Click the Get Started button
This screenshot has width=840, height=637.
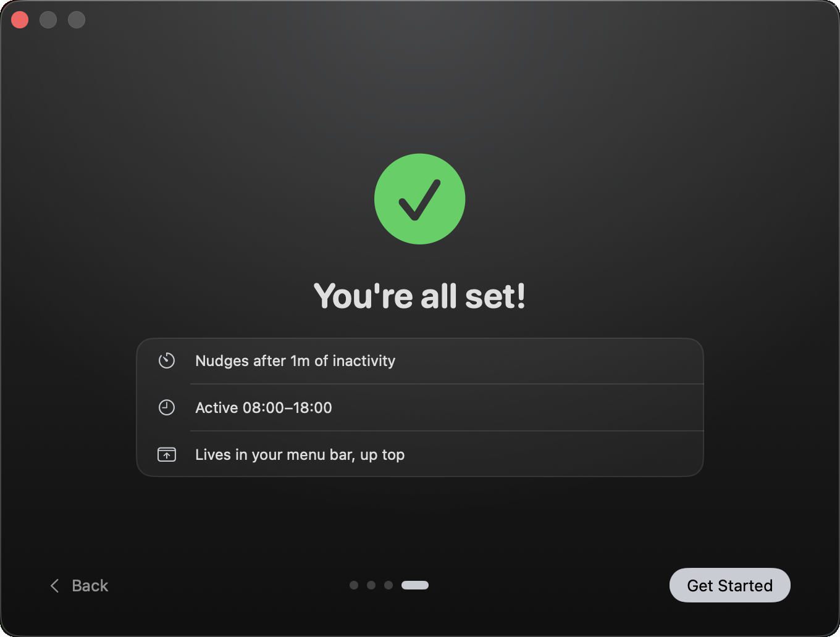tap(729, 585)
